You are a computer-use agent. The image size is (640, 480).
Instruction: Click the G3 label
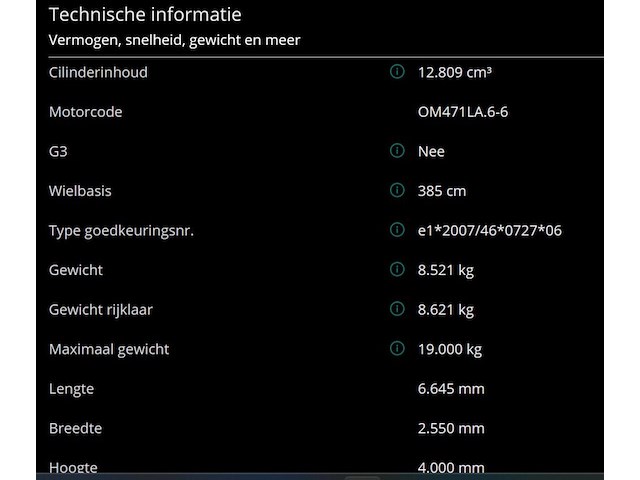pyautogui.click(x=58, y=151)
